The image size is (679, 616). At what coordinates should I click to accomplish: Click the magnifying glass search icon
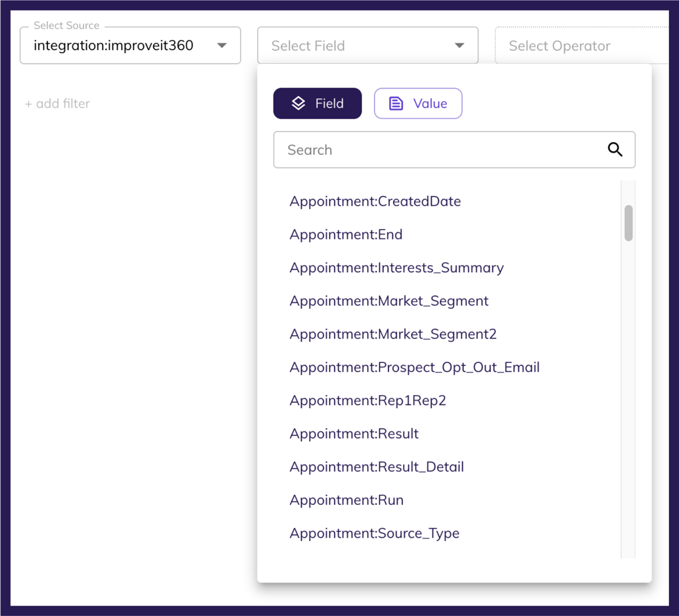point(615,150)
